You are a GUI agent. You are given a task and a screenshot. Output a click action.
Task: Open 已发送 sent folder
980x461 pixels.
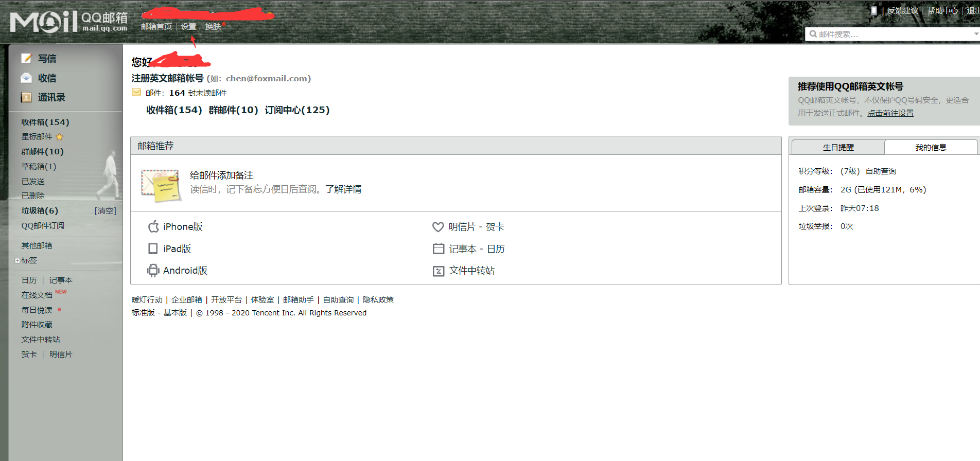click(33, 182)
